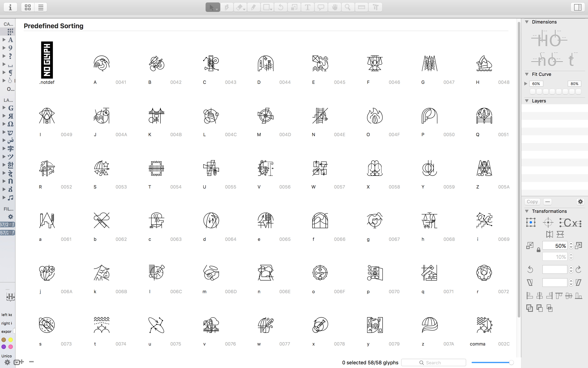Switch to grid view mode
The image size is (588, 368).
point(28,7)
